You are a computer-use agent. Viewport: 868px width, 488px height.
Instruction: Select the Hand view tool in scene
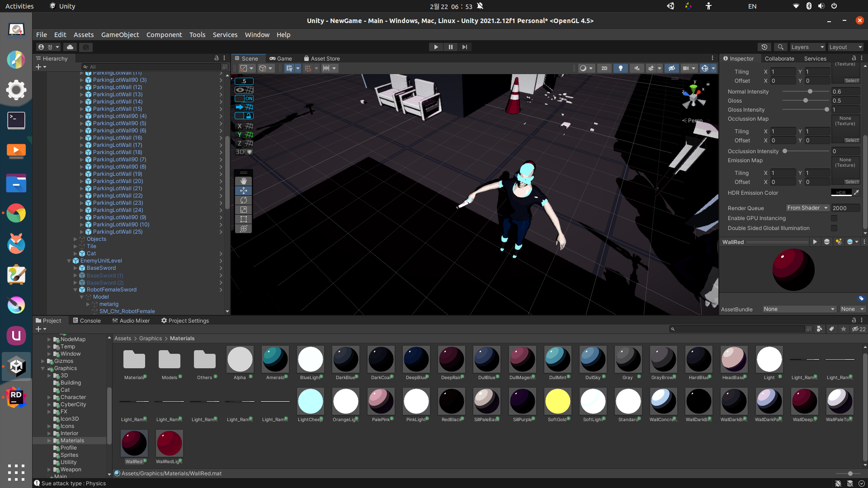(244, 181)
